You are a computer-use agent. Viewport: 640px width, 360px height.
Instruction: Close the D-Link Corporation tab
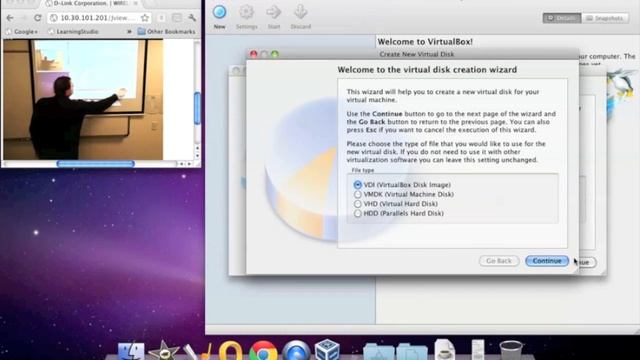(x=136, y=3)
